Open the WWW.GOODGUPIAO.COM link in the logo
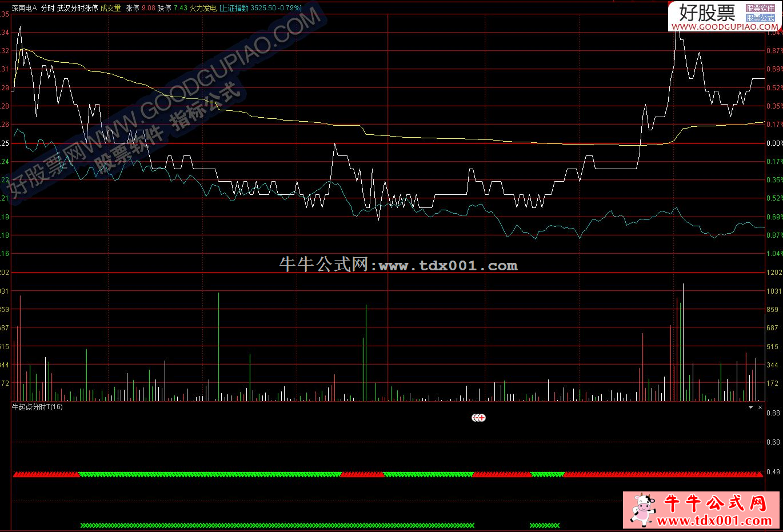The height and width of the screenshot is (532, 783). 724,27
